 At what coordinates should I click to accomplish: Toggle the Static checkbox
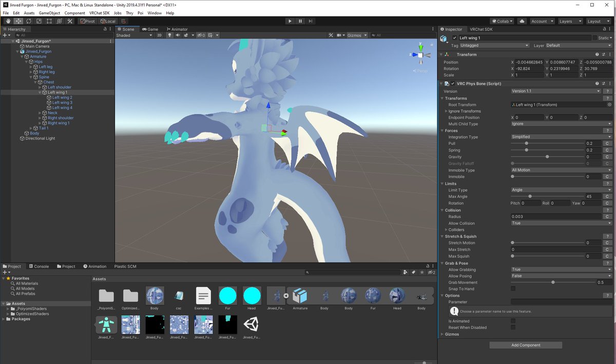point(595,38)
